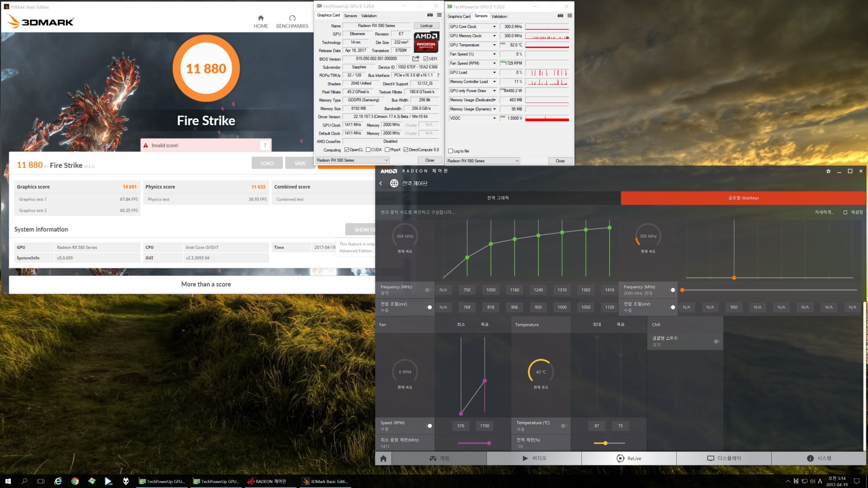
Task: Toggle fan Speed (RPM) manual switch
Action: tap(429, 426)
